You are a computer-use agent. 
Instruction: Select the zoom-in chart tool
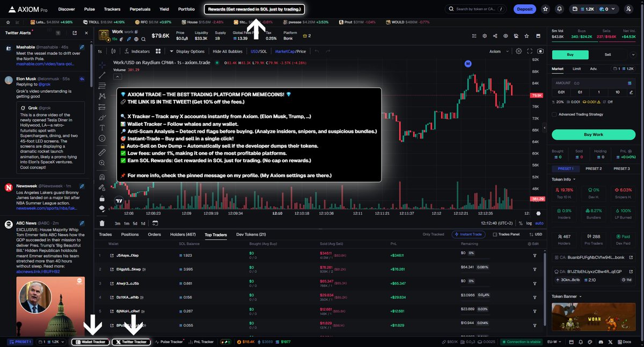coord(102,163)
